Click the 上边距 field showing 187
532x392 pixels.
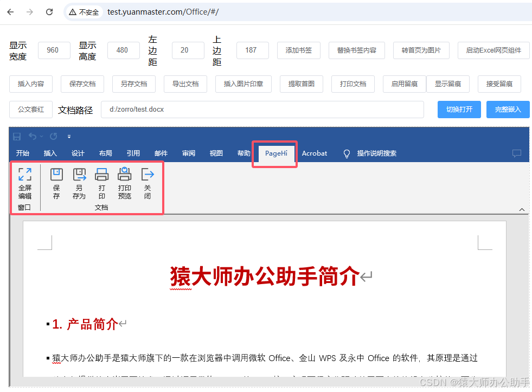click(252, 50)
